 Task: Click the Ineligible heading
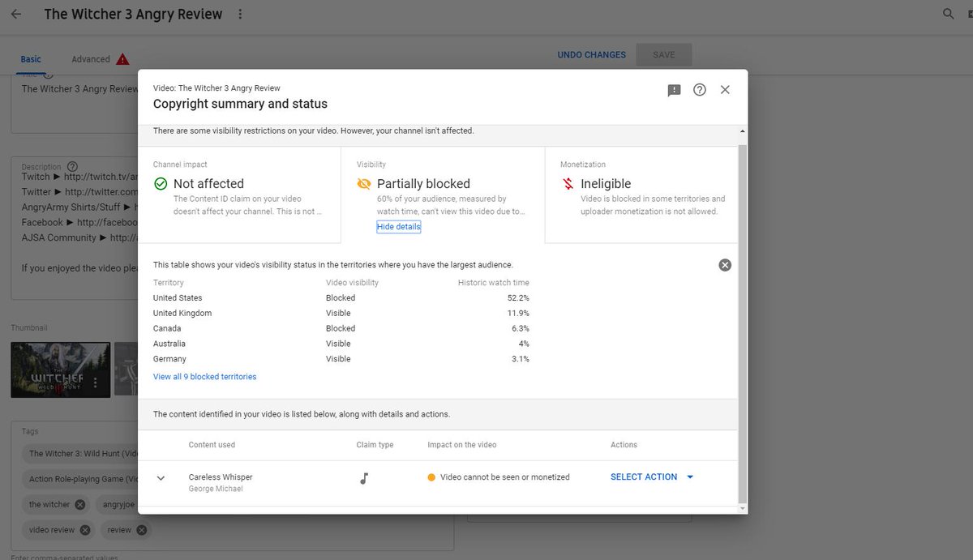click(606, 184)
